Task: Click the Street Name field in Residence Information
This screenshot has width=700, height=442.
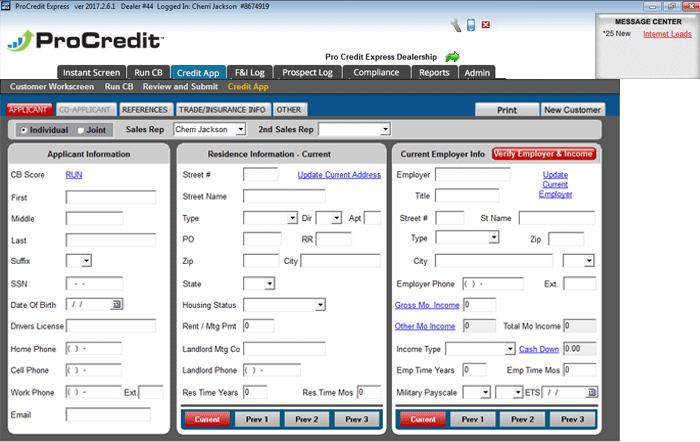Action: point(284,196)
